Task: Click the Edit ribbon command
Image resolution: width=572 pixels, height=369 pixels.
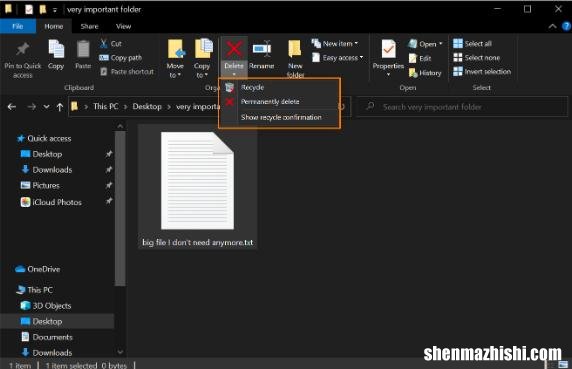Action: 420,58
